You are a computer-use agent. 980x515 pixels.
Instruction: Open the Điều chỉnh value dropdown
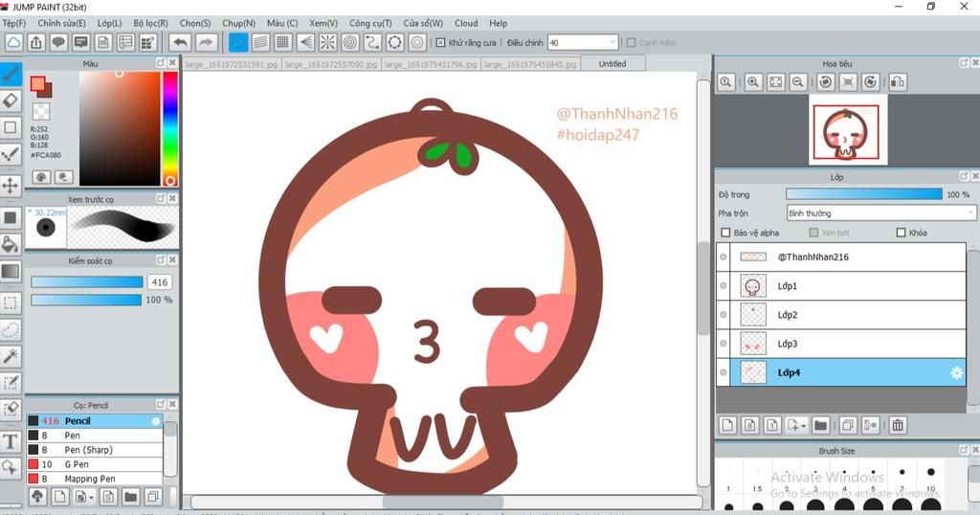583,42
